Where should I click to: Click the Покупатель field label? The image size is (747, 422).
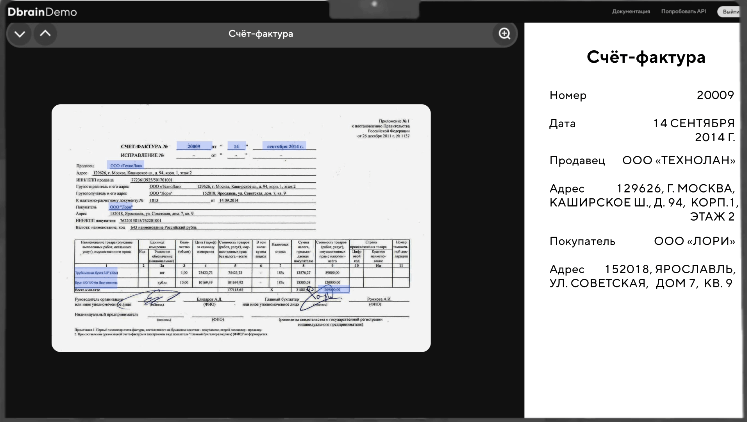pos(582,241)
